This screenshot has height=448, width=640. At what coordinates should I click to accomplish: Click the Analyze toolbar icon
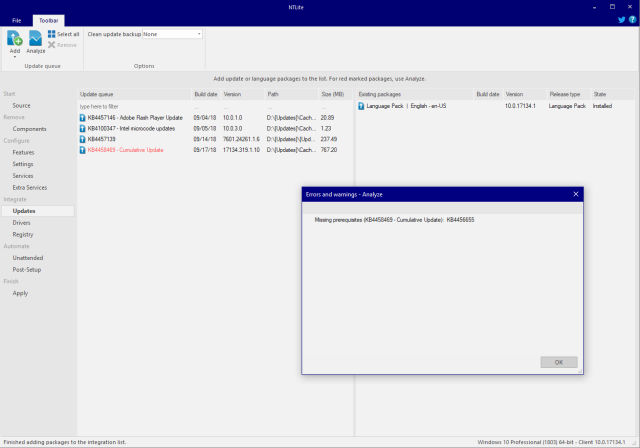(36, 40)
